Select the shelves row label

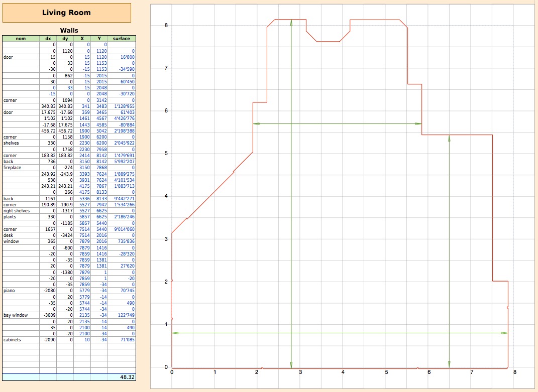point(11,143)
